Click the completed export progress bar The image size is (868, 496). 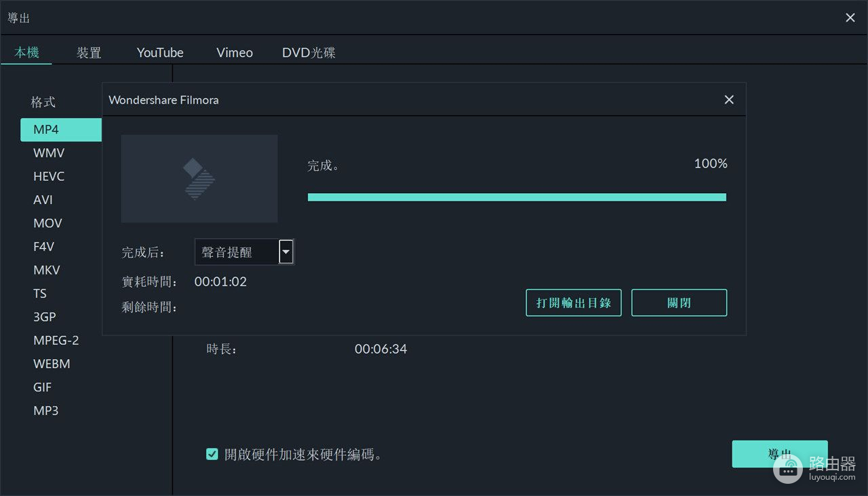pyautogui.click(x=517, y=197)
